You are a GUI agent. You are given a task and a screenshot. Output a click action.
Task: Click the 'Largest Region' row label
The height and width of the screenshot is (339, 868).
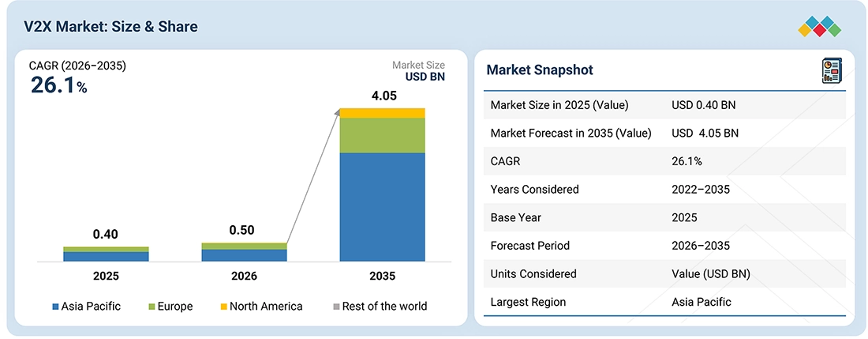pyautogui.click(x=528, y=302)
